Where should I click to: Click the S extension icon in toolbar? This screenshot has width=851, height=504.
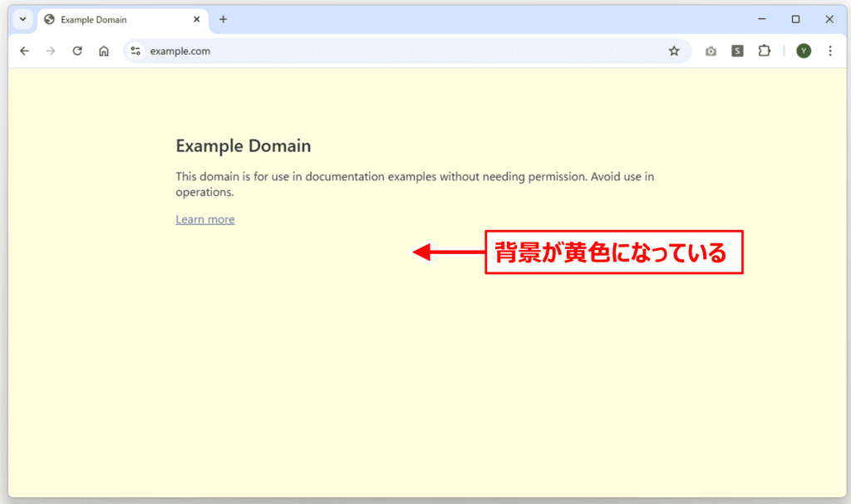[737, 51]
